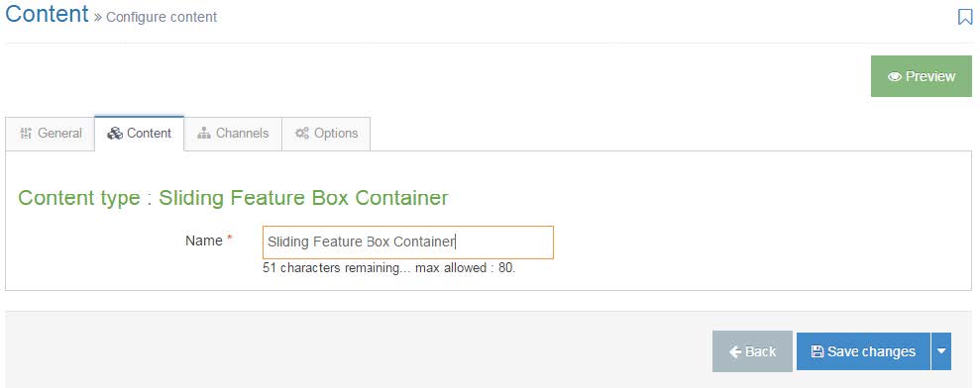Save the form with Save changes
This screenshot has height=388, width=980.
click(864, 351)
